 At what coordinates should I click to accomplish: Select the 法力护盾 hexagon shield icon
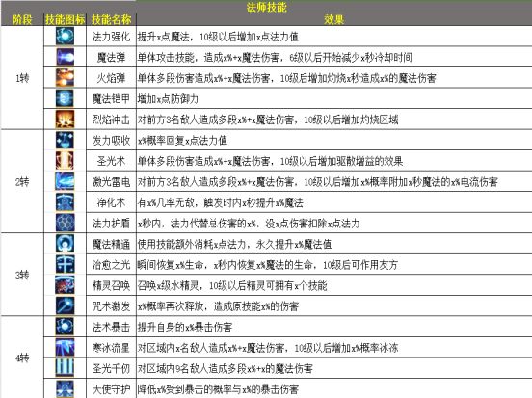pyautogui.click(x=65, y=223)
